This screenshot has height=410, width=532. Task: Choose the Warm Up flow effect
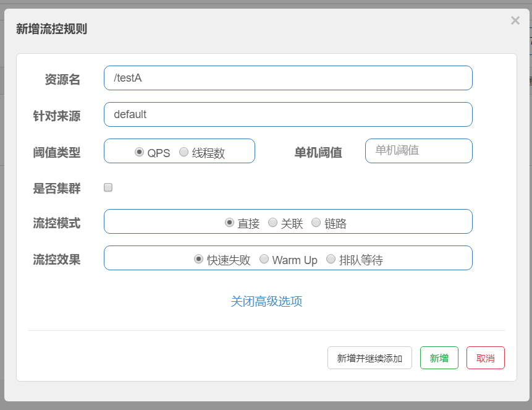click(x=263, y=259)
